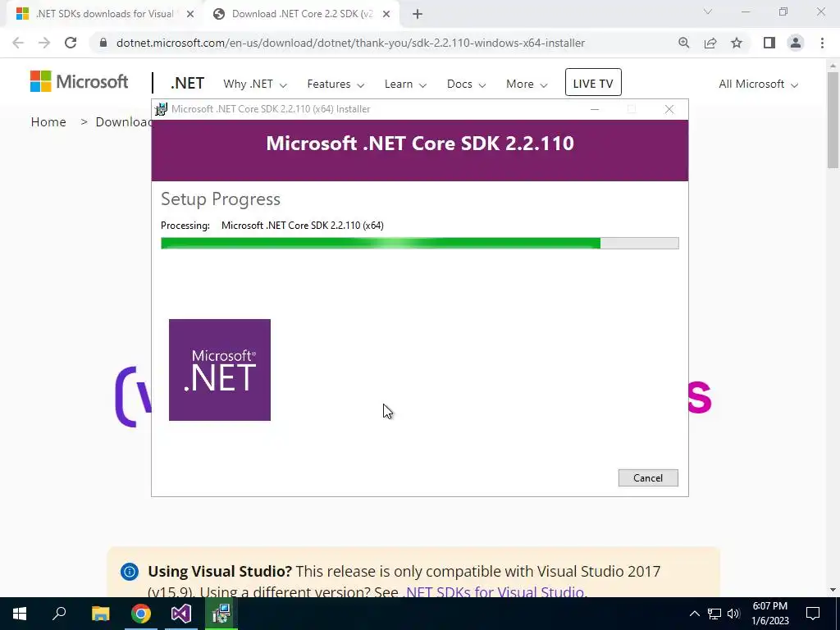840x630 pixels.
Task: Open the notification center icon
Action: (813, 614)
